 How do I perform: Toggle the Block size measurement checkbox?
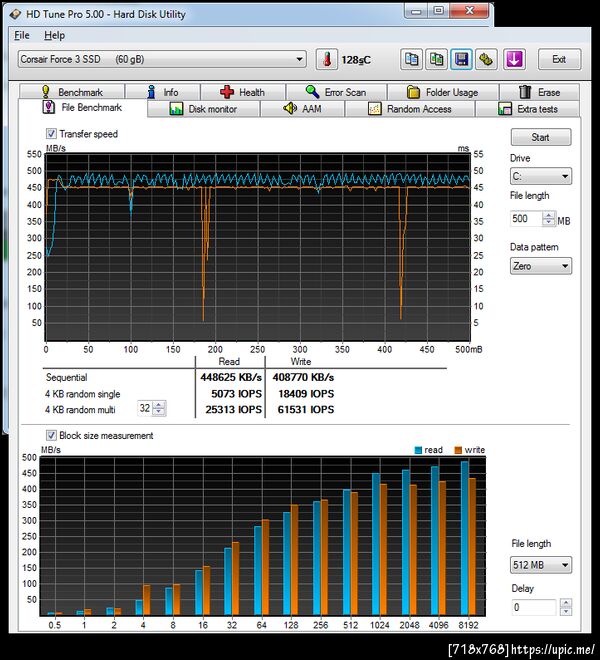tap(51, 435)
